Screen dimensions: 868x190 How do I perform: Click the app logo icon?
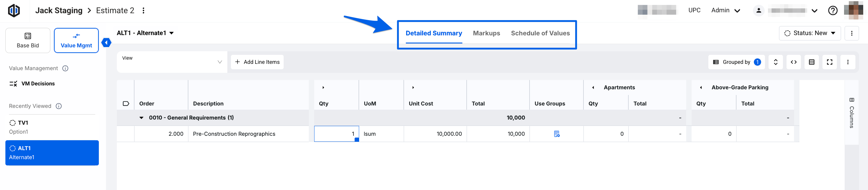tap(14, 10)
